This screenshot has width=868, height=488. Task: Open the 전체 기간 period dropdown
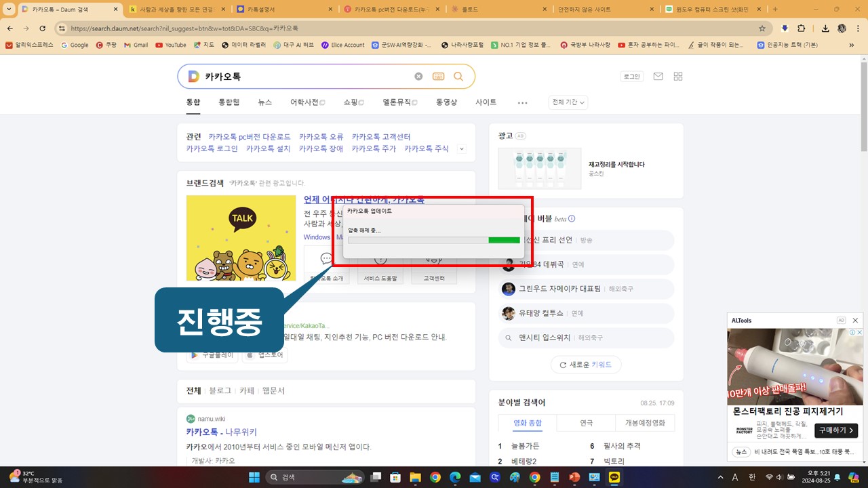(x=568, y=102)
